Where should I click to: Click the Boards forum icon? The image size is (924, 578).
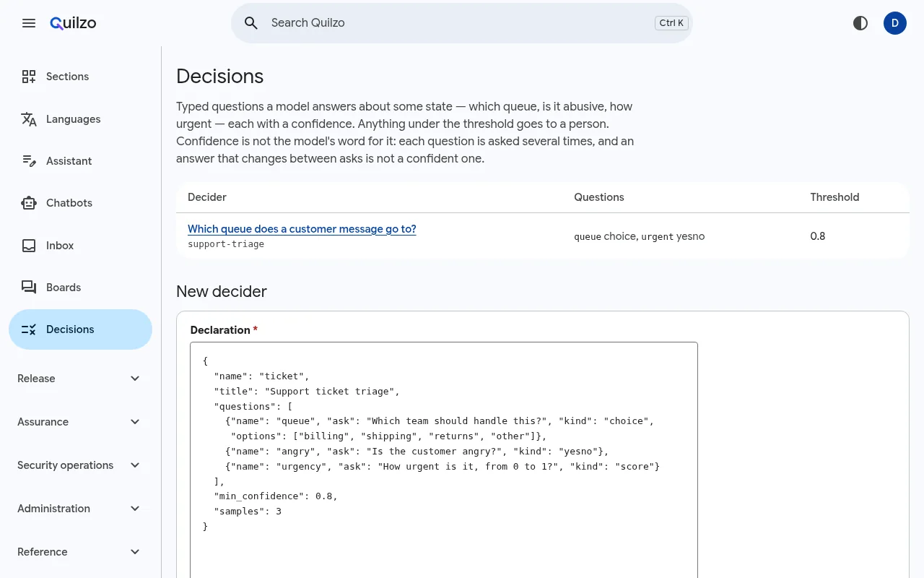click(x=29, y=288)
